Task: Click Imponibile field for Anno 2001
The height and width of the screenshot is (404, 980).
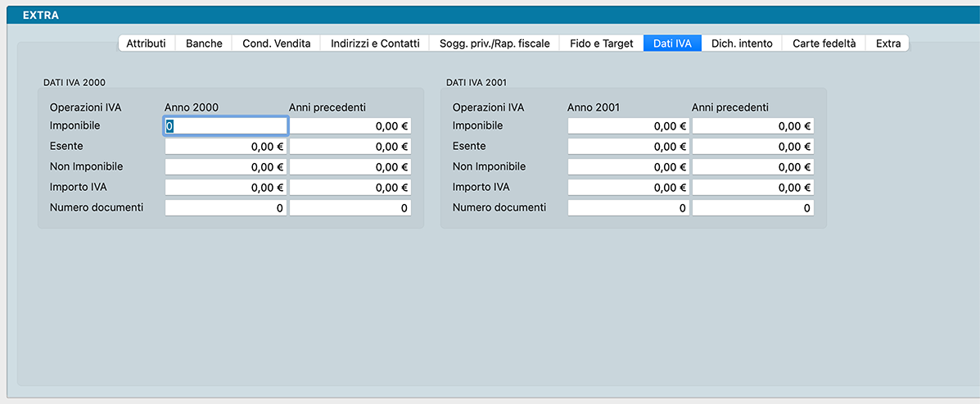Action: [628, 126]
